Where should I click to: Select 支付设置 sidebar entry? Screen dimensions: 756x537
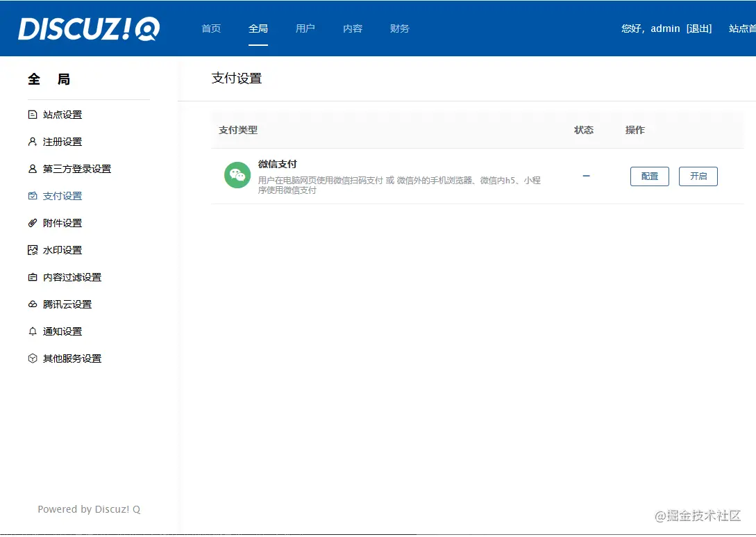coord(62,195)
